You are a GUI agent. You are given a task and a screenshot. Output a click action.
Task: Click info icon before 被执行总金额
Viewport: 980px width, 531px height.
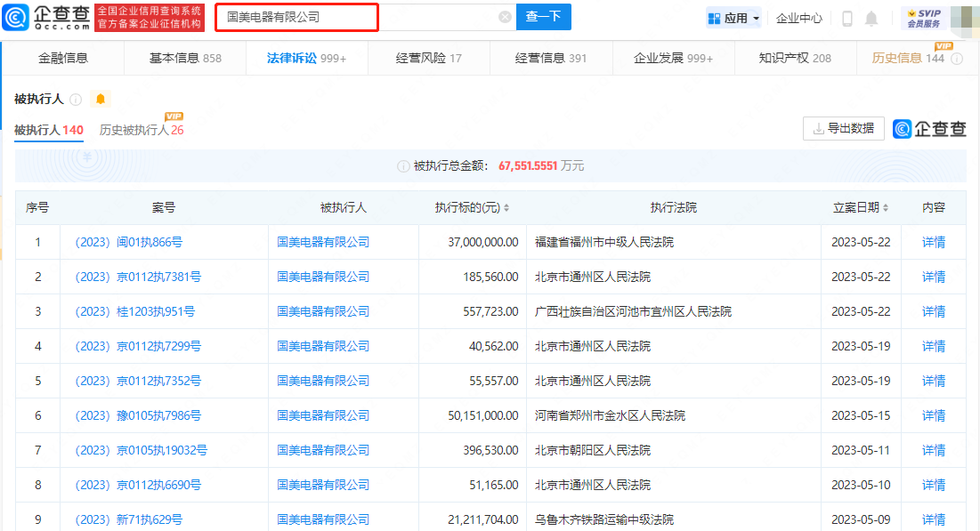403,166
